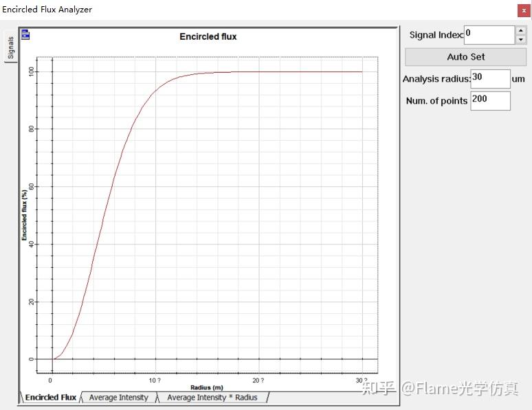Click the y-axis value 80
This screenshot has width=532, height=410.
32,129
